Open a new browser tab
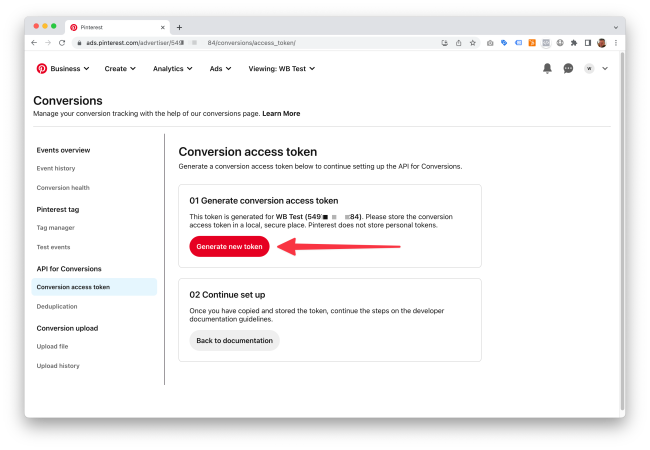Screen dimensions: 650x450 [179, 27]
